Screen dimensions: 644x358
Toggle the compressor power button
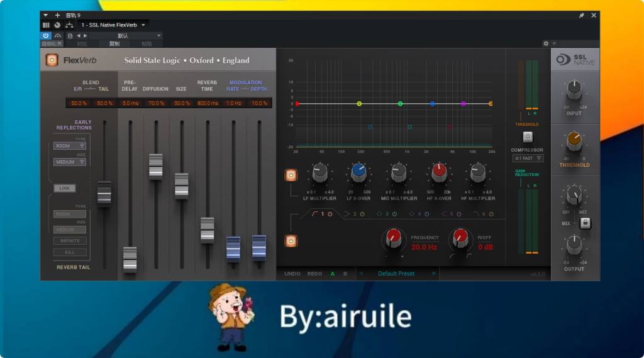[528, 137]
